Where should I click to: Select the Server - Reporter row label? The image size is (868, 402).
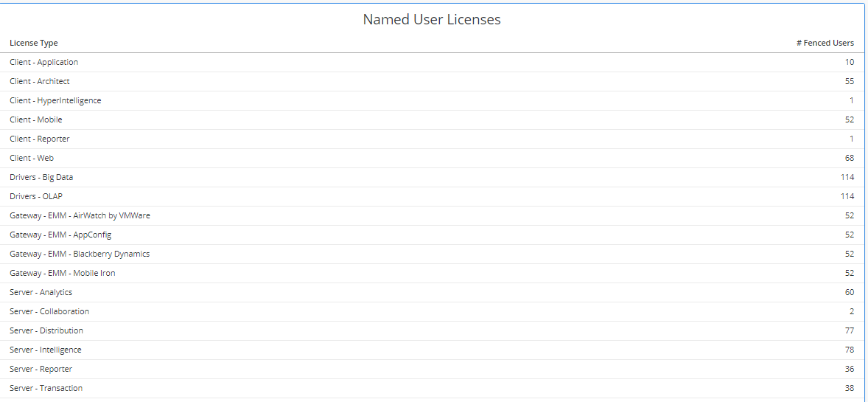coord(41,369)
